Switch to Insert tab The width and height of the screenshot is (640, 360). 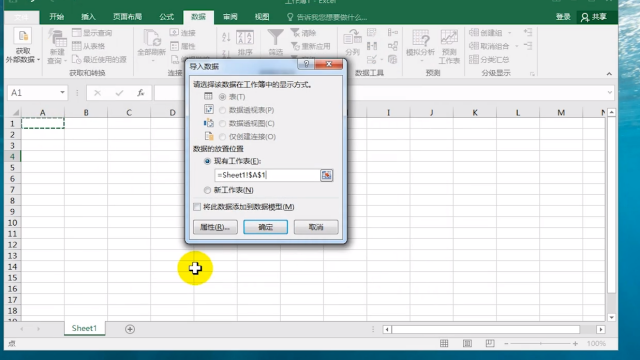pyautogui.click(x=88, y=17)
